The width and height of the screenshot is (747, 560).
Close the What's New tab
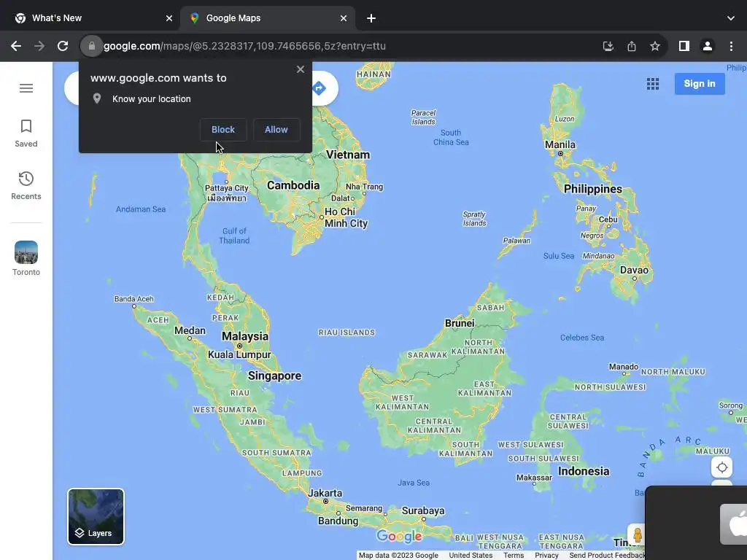click(169, 18)
